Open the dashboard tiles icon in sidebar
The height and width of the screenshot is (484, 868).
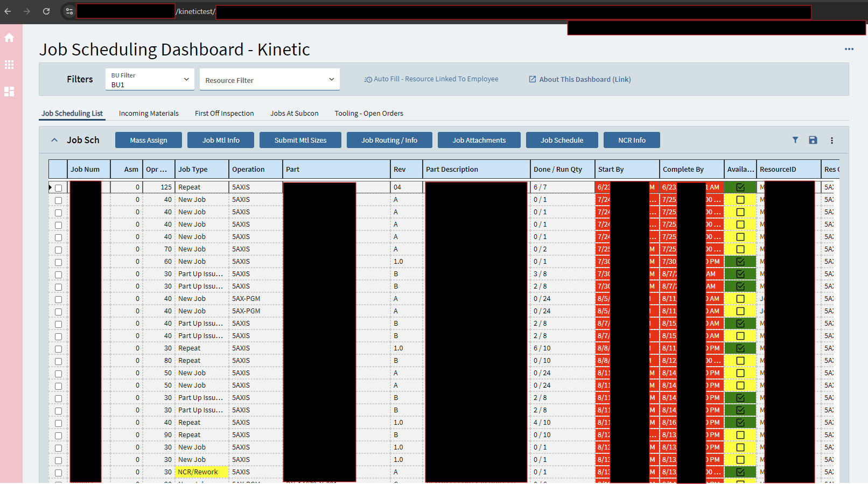(x=9, y=92)
